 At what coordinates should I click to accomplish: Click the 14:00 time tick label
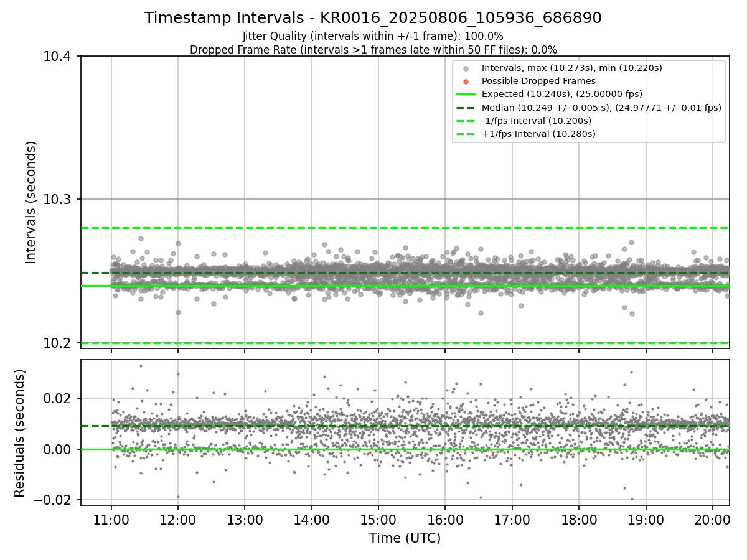click(311, 519)
